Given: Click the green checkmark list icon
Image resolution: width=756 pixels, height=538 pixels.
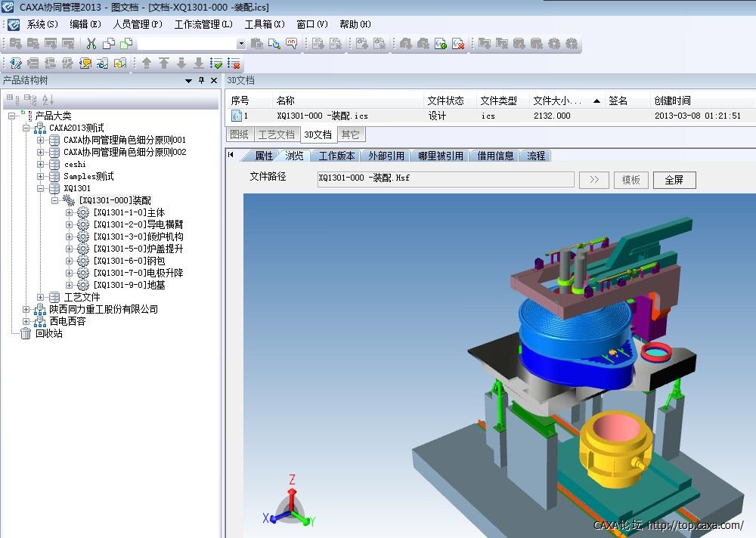Looking at the screenshot, I should tap(216, 63).
